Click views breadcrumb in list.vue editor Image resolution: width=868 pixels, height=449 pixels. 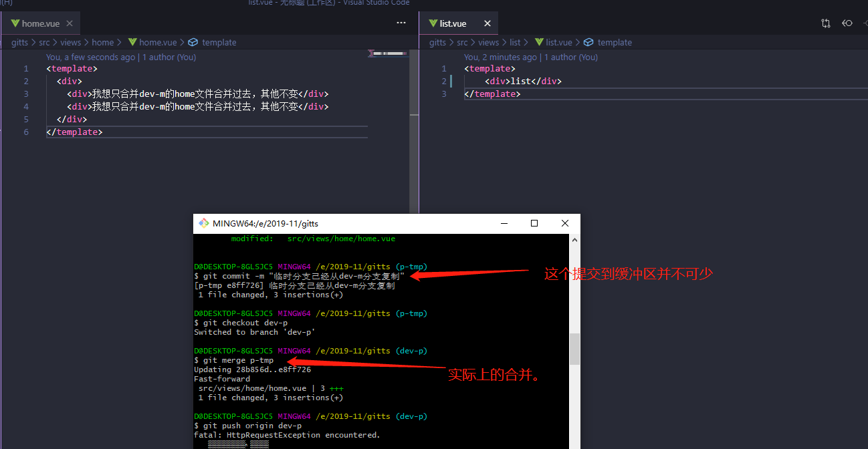click(488, 42)
